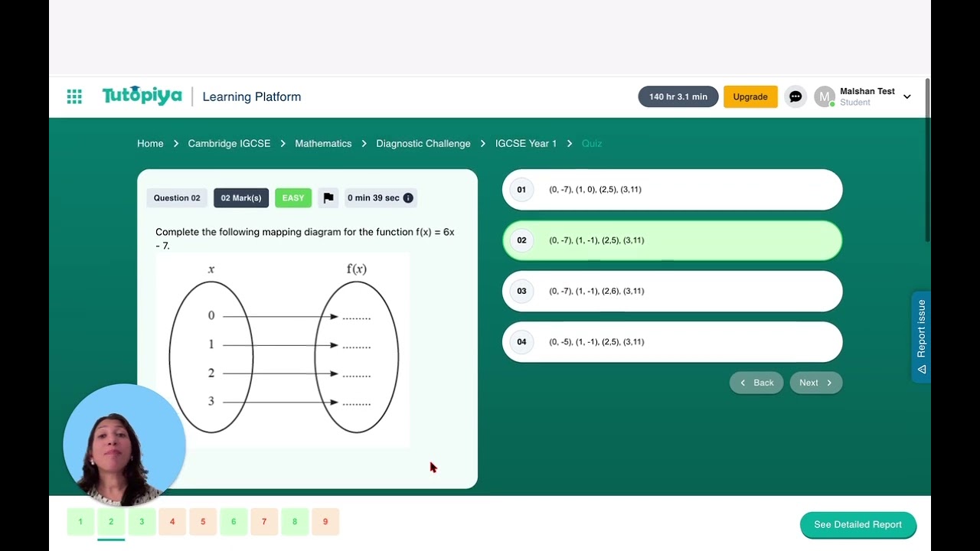The height and width of the screenshot is (551, 980).
Task: Jump to question 5 in navigator
Action: coord(203,522)
